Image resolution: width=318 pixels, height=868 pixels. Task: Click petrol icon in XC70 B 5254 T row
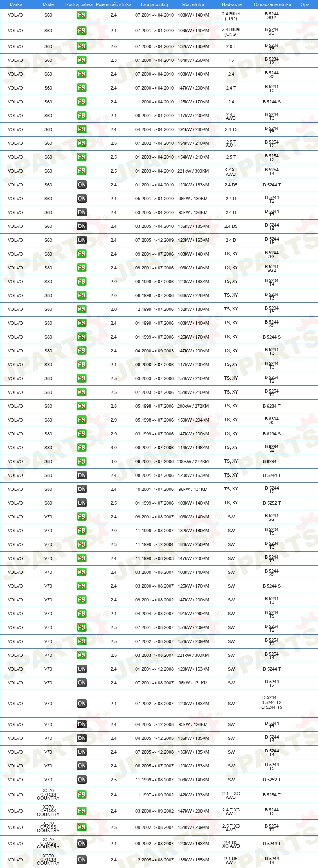coord(82,795)
